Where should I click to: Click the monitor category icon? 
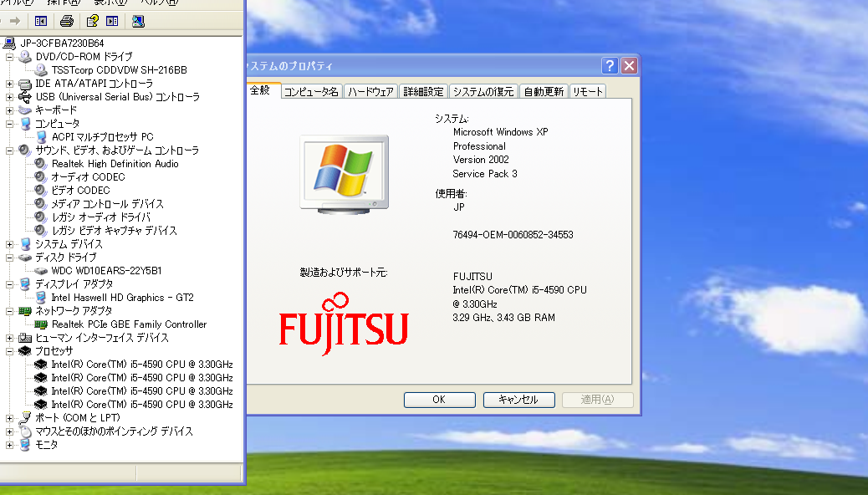[x=25, y=445]
